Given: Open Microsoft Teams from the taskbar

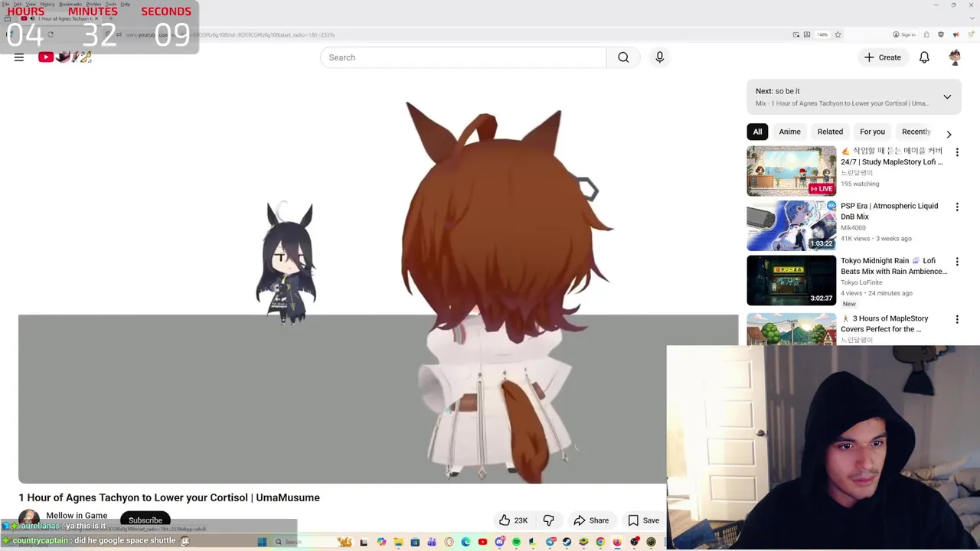Looking at the screenshot, I should point(431,542).
